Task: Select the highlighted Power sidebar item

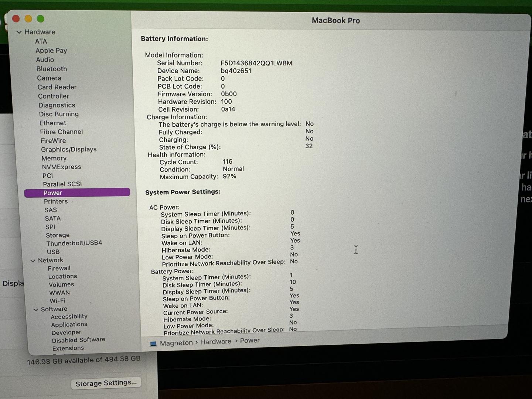Action: (x=77, y=193)
